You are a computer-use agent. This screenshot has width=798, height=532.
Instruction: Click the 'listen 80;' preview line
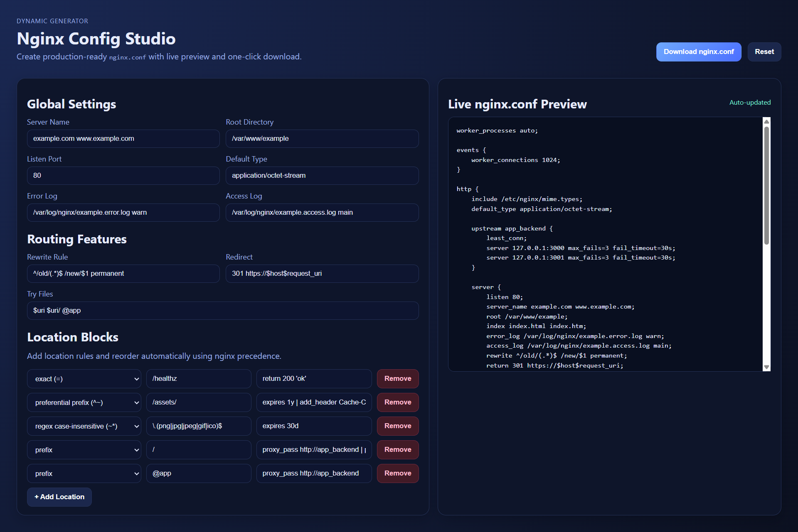click(505, 297)
